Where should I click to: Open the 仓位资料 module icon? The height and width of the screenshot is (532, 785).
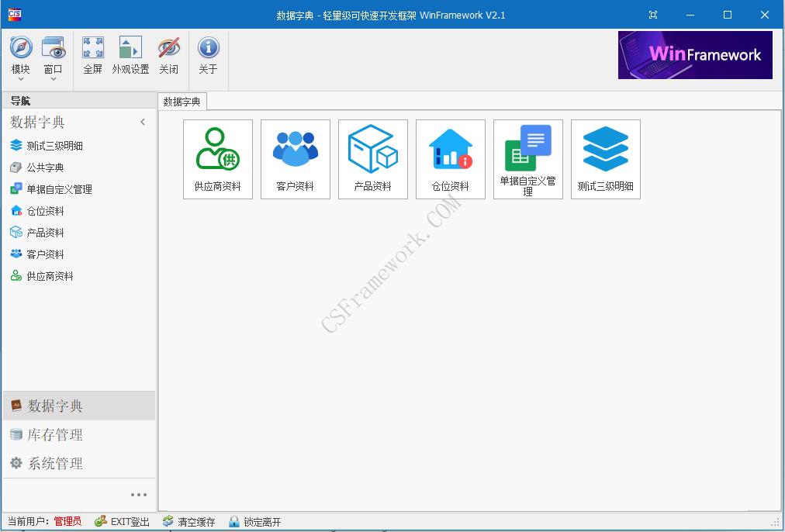(x=450, y=159)
